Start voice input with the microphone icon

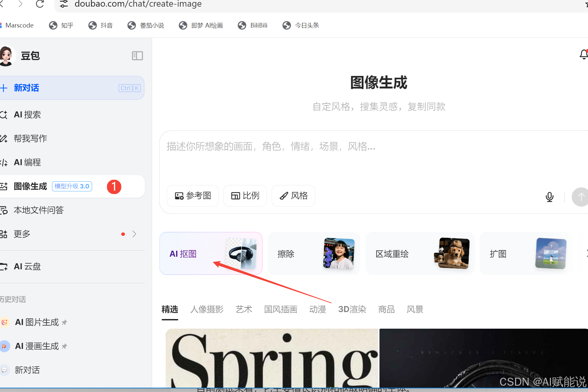(550, 197)
